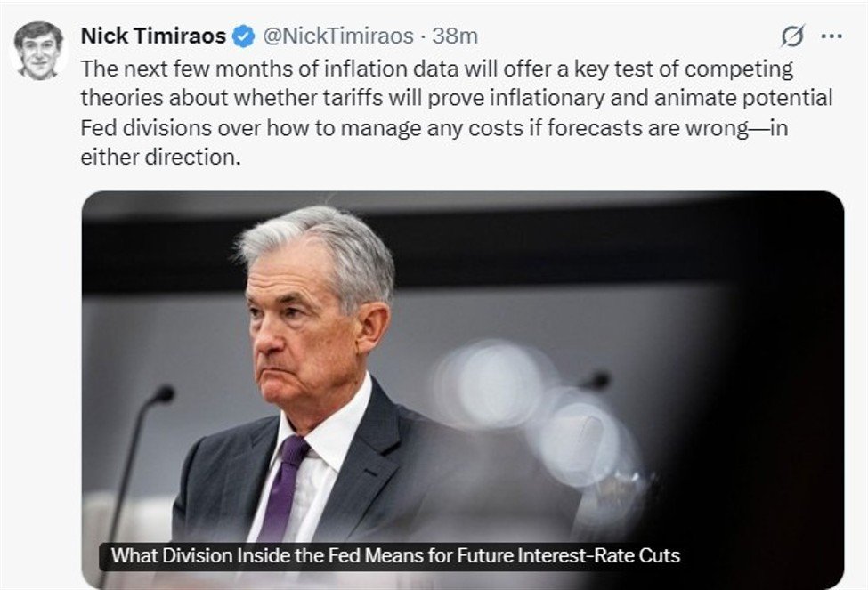Viewport: 868px width, 590px height.
Task: Click the 38m post timestamp
Action: [456, 36]
